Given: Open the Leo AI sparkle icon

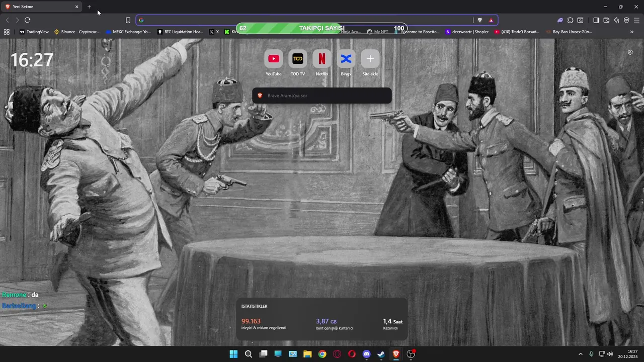Looking at the screenshot, I should tap(616, 20).
